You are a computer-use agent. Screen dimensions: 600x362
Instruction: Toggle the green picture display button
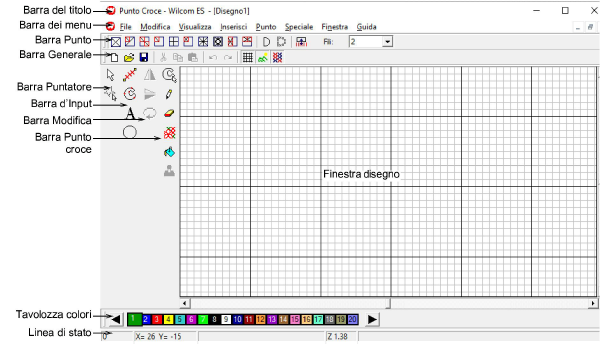tap(262, 57)
